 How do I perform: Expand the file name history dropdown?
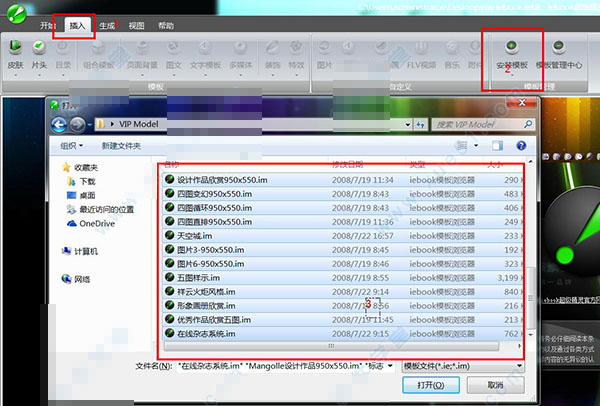(388, 367)
